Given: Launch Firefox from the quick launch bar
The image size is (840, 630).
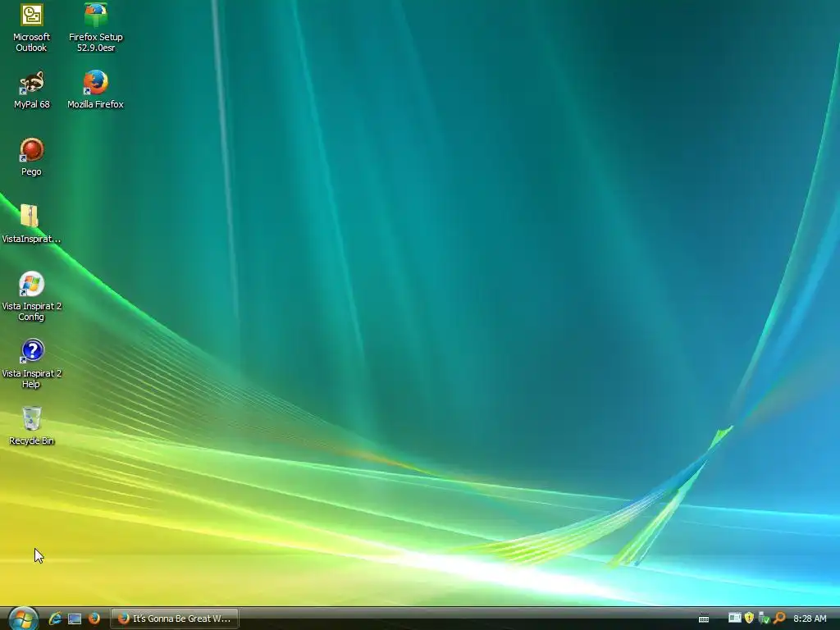Looking at the screenshot, I should [94, 619].
